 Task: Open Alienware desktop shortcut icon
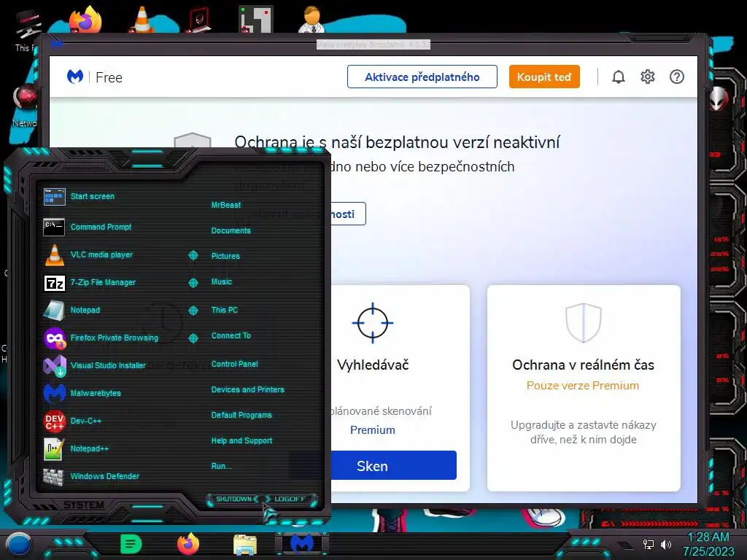[x=200, y=20]
